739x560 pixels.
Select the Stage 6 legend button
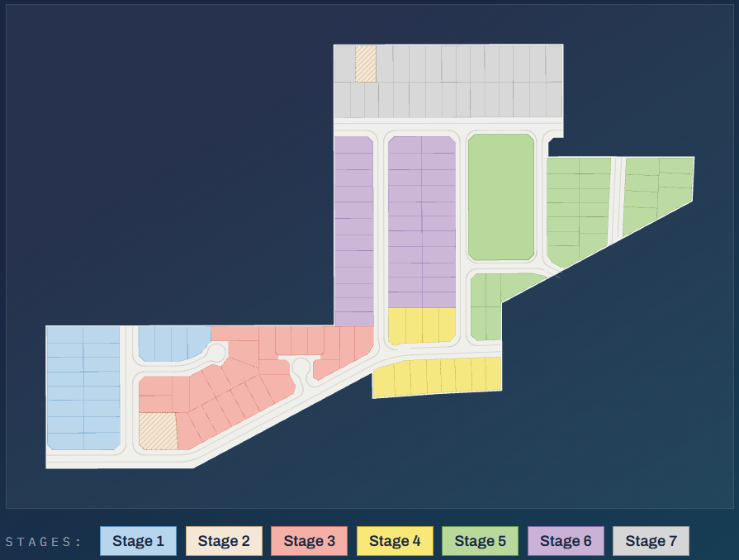tap(566, 541)
